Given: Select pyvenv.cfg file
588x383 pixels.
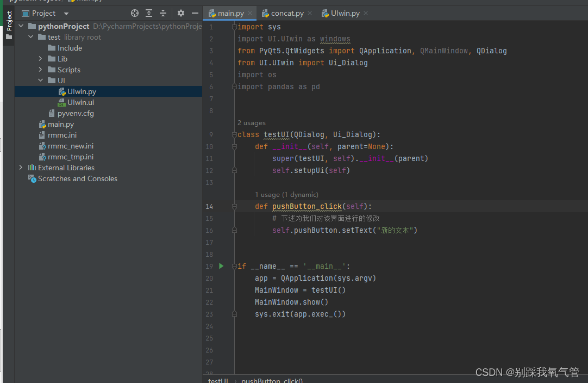Looking at the screenshot, I should pos(76,113).
